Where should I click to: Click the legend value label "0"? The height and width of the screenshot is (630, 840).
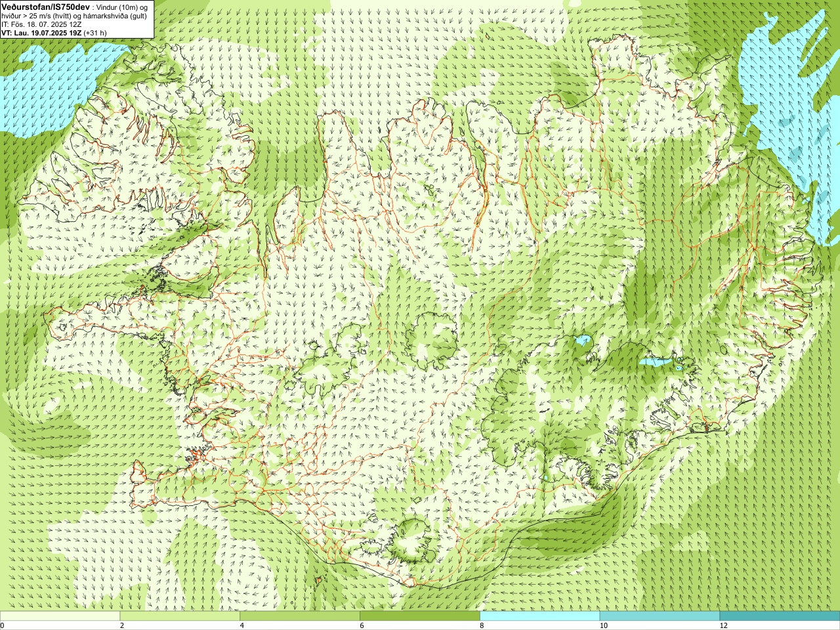point(3,625)
